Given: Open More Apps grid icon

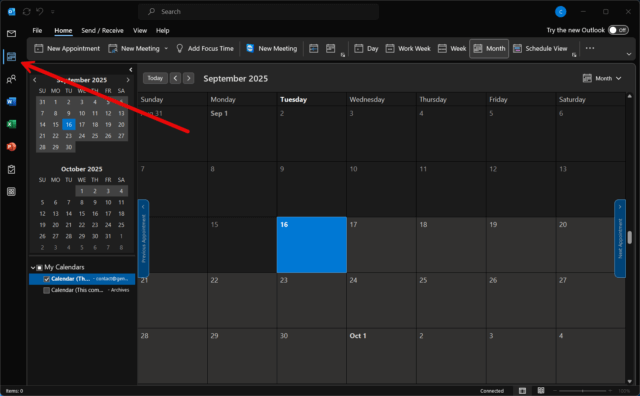Looking at the screenshot, I should point(11,191).
